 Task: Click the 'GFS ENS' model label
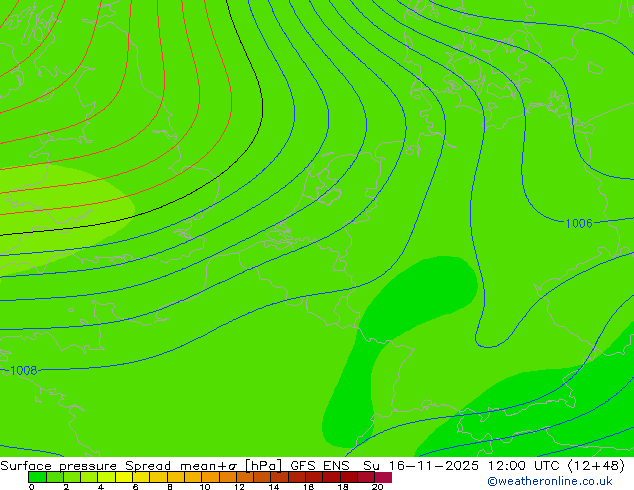pyautogui.click(x=320, y=466)
